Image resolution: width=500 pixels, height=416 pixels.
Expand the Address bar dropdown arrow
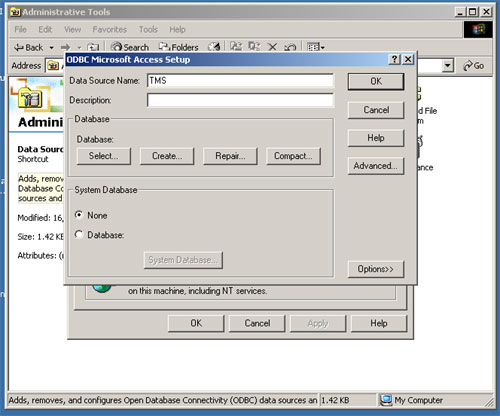coord(448,65)
